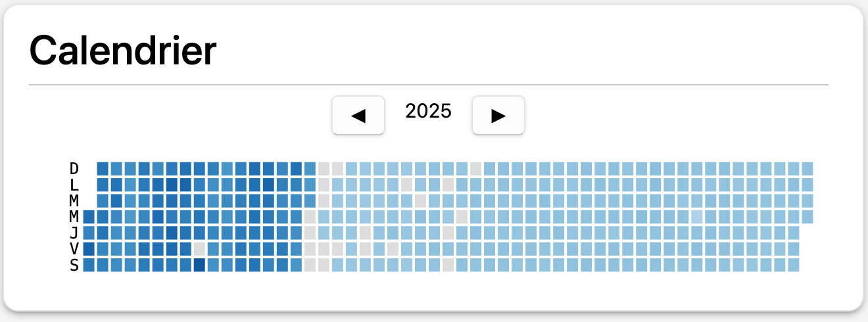
Task: Click the Calendrier heading
Action: pyautogui.click(x=123, y=50)
